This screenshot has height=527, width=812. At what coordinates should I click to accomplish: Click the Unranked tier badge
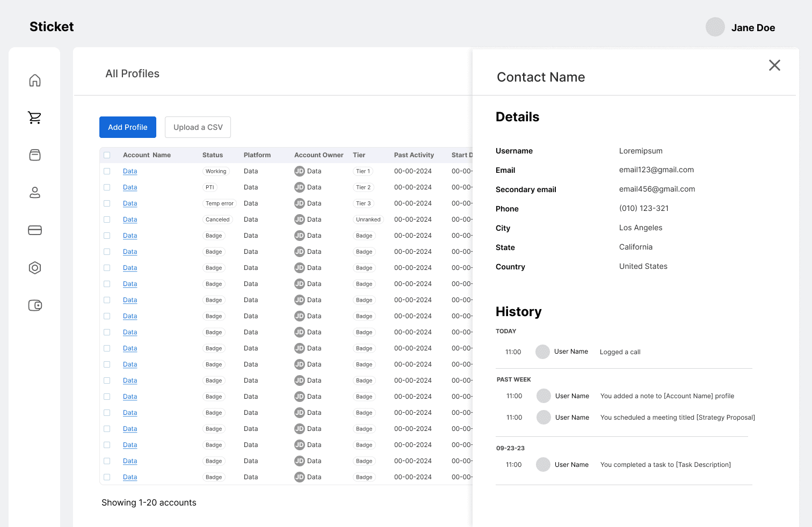368,219
